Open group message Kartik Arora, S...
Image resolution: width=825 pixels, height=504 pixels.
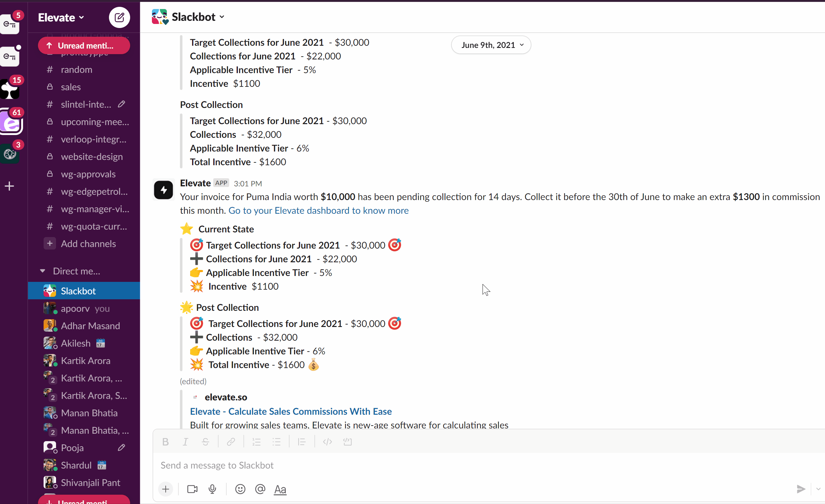coord(84,395)
